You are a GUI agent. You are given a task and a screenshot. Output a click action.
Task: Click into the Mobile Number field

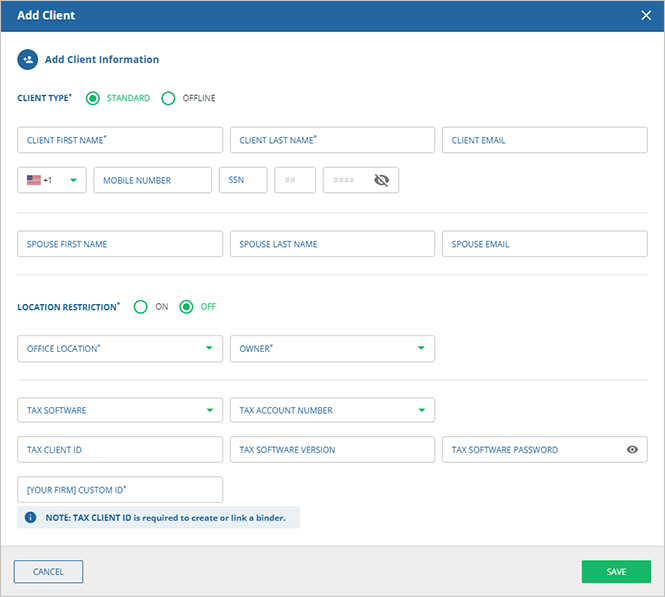[x=152, y=180]
